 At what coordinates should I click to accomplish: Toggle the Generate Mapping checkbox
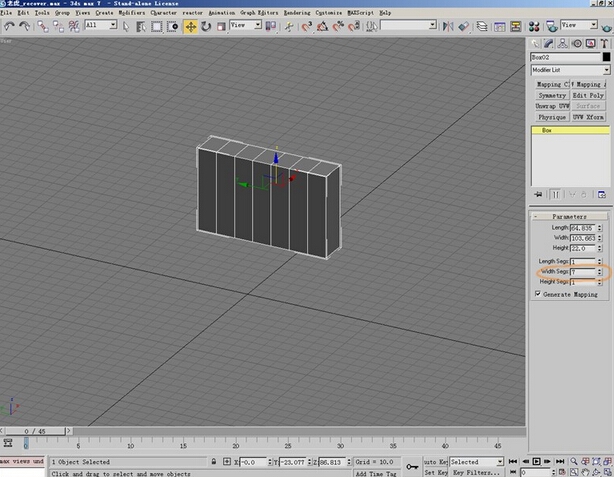point(538,294)
